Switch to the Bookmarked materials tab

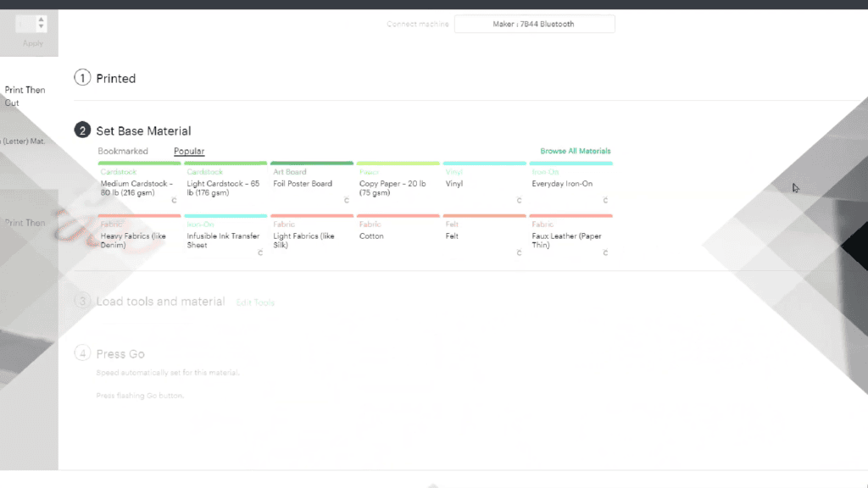point(123,151)
